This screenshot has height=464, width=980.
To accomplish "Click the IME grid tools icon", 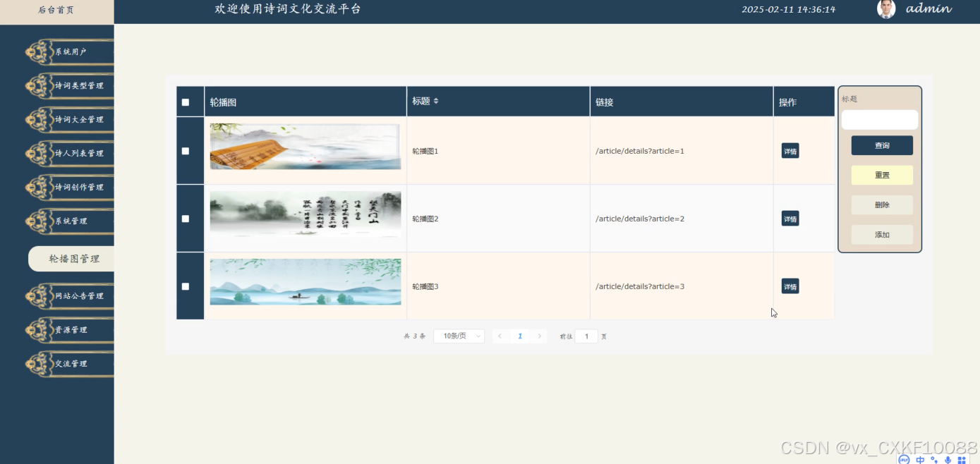I will pos(961,460).
